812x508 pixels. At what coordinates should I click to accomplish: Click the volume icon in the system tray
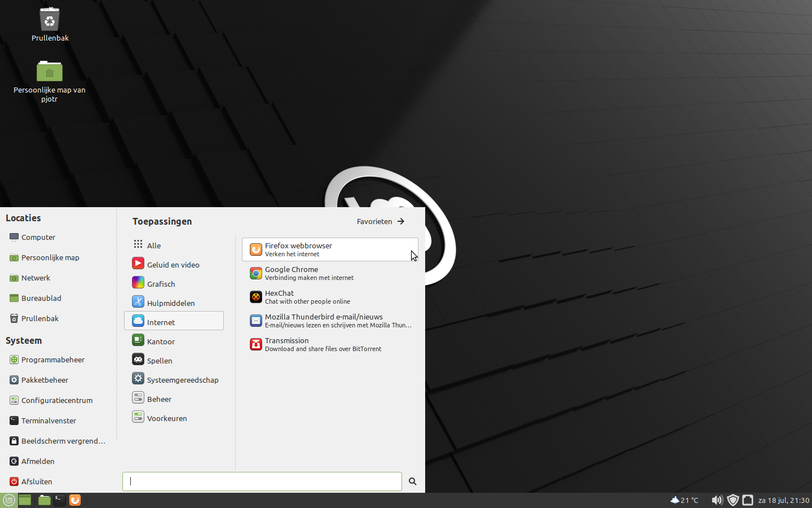pos(717,500)
